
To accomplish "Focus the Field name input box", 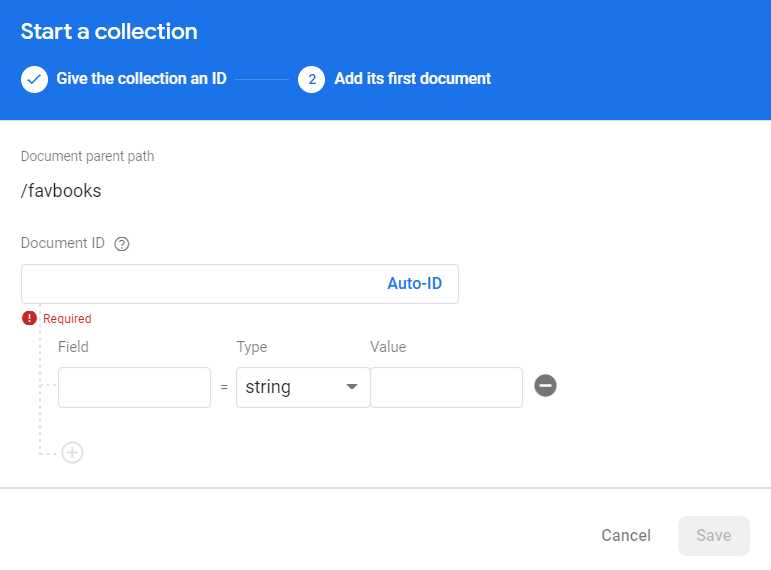I will (x=134, y=387).
